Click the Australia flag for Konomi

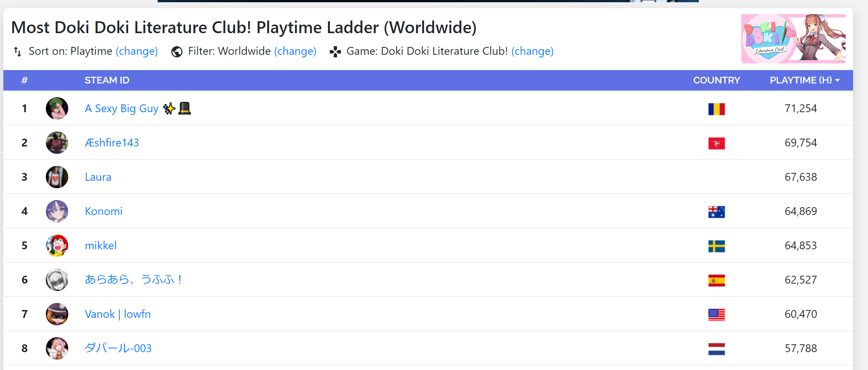point(716,212)
